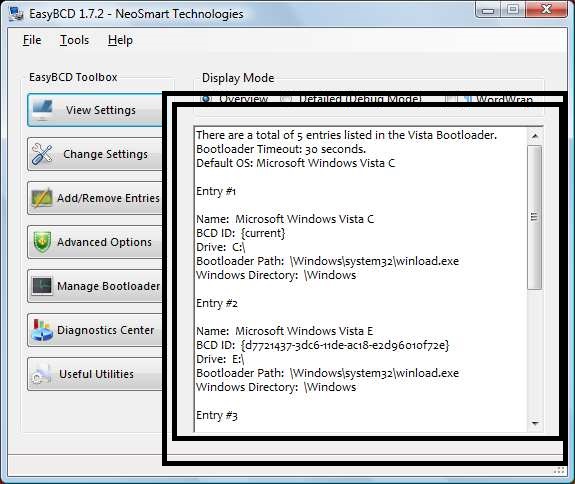Viewport: 575px width, 484px height.
Task: Click the vertical scrollbar thumb of entries box
Action: point(535,217)
